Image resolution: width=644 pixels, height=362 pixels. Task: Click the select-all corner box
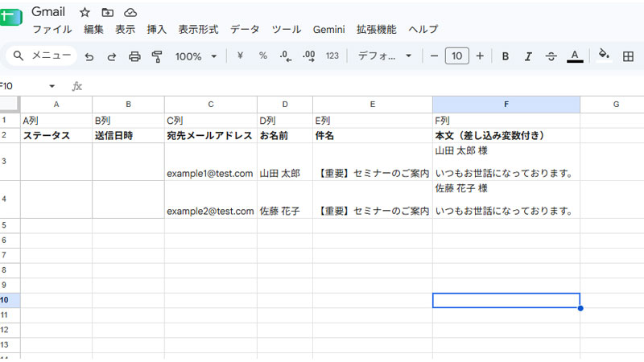click(x=10, y=105)
